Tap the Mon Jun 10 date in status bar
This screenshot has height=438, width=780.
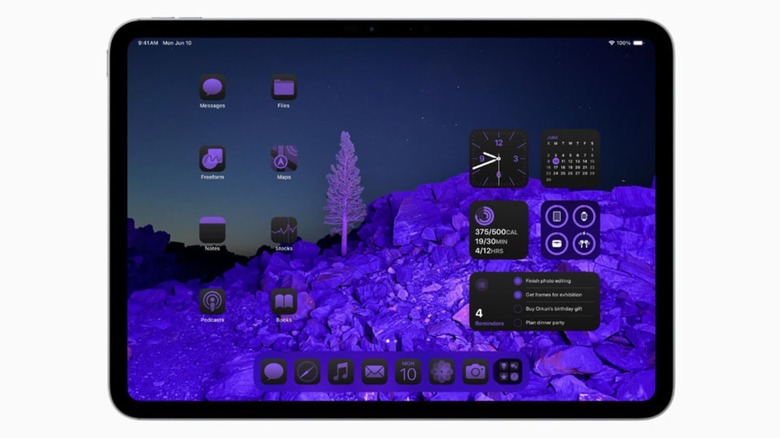click(x=177, y=43)
